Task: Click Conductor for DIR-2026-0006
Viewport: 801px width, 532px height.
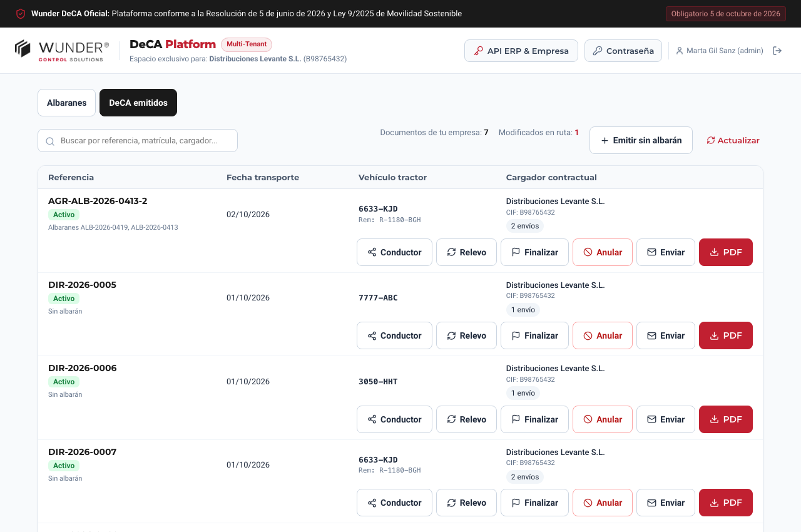Action: pos(394,419)
